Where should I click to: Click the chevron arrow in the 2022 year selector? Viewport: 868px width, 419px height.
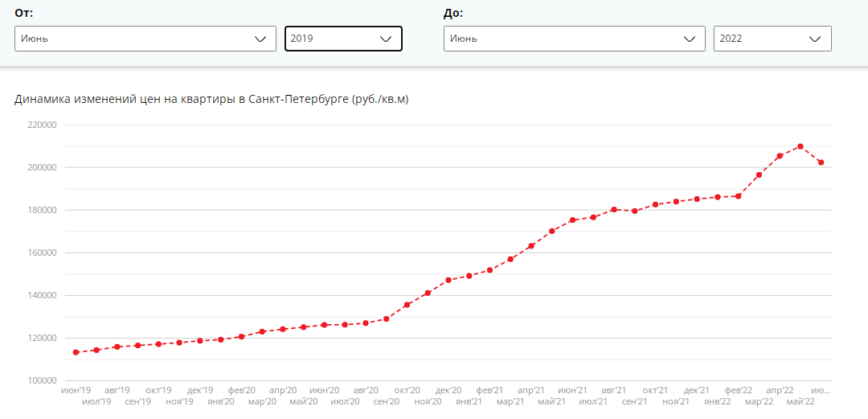(x=814, y=39)
